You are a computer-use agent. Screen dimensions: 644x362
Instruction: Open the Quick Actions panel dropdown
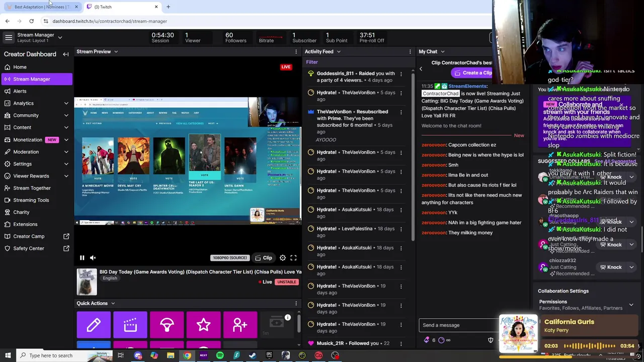[113, 304]
